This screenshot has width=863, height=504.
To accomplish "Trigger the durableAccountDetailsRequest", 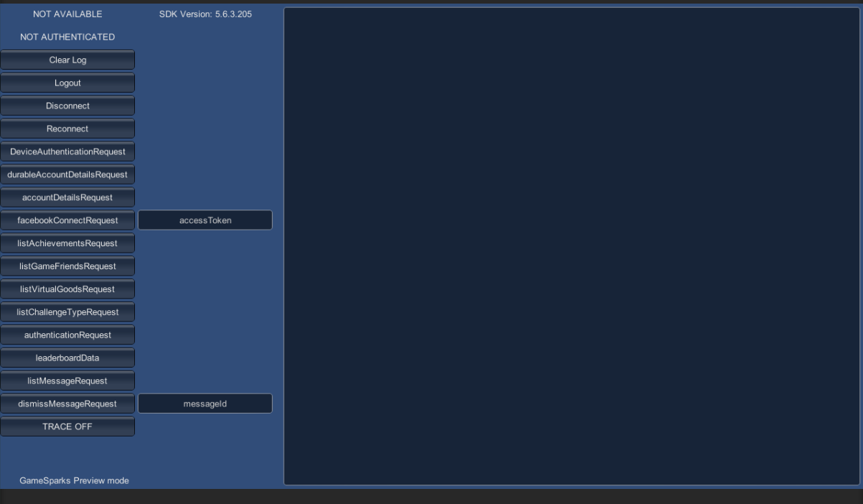I will pos(68,174).
